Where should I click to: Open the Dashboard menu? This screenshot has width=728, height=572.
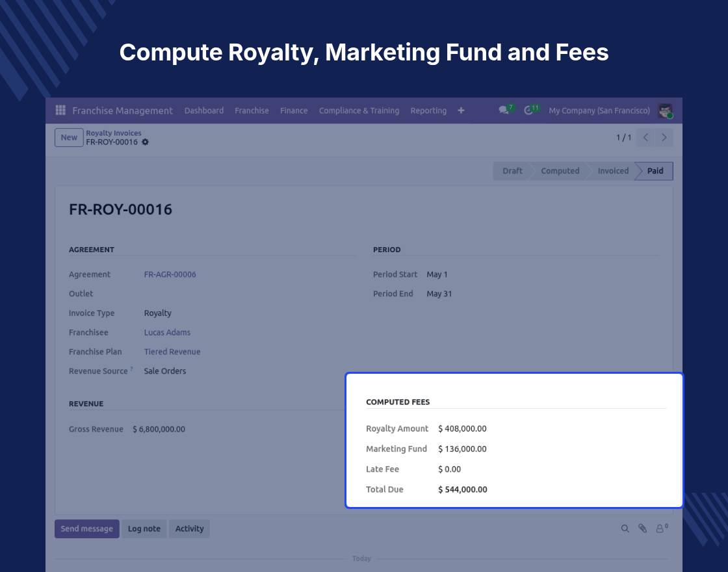coord(204,110)
